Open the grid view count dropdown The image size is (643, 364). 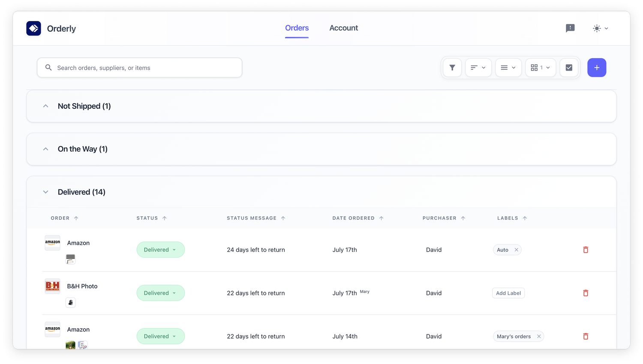(x=540, y=67)
